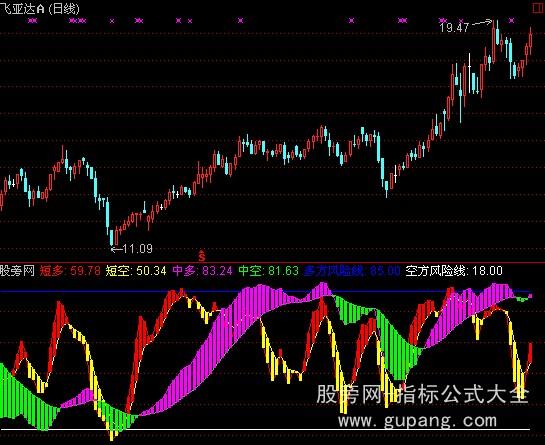
Task: Click the 19.47 high price label
Action: (454, 27)
